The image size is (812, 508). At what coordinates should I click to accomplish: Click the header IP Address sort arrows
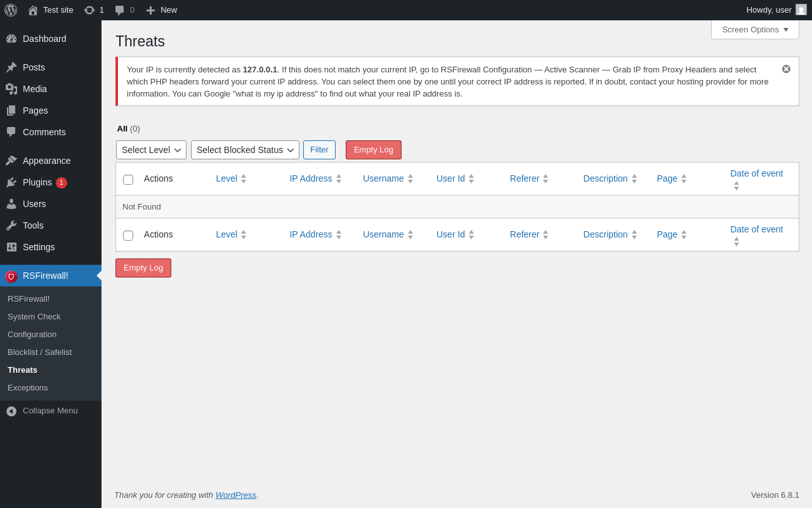(x=339, y=179)
